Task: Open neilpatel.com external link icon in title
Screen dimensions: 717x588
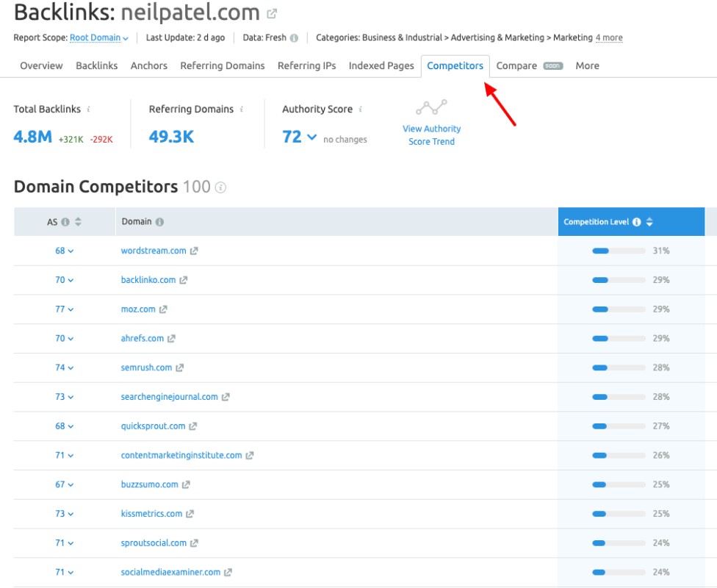Action: point(272,14)
